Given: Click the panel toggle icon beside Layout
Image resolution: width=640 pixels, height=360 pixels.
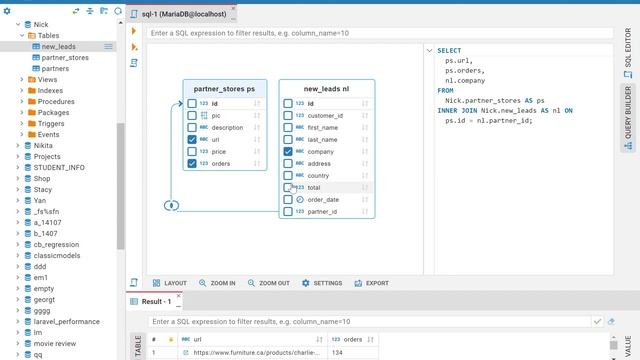Looking at the screenshot, I should point(134,282).
